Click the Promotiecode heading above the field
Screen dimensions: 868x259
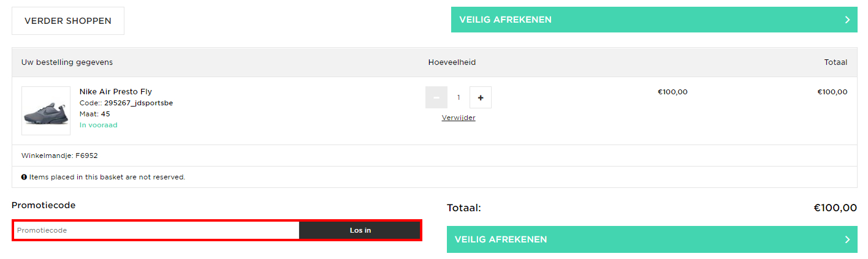[x=44, y=205]
